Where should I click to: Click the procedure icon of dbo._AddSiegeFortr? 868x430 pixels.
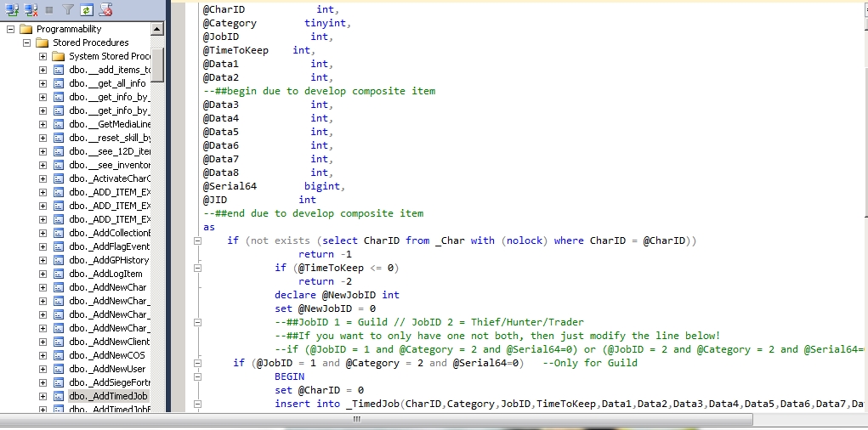point(58,382)
